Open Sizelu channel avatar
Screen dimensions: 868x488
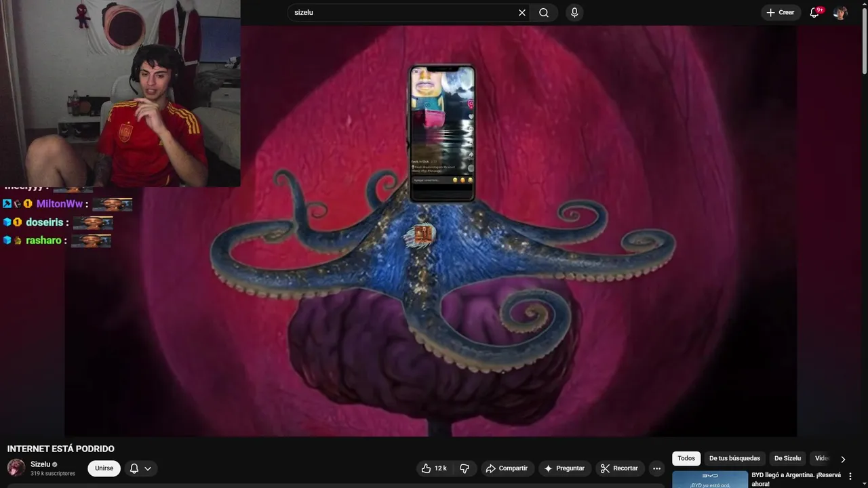16,468
